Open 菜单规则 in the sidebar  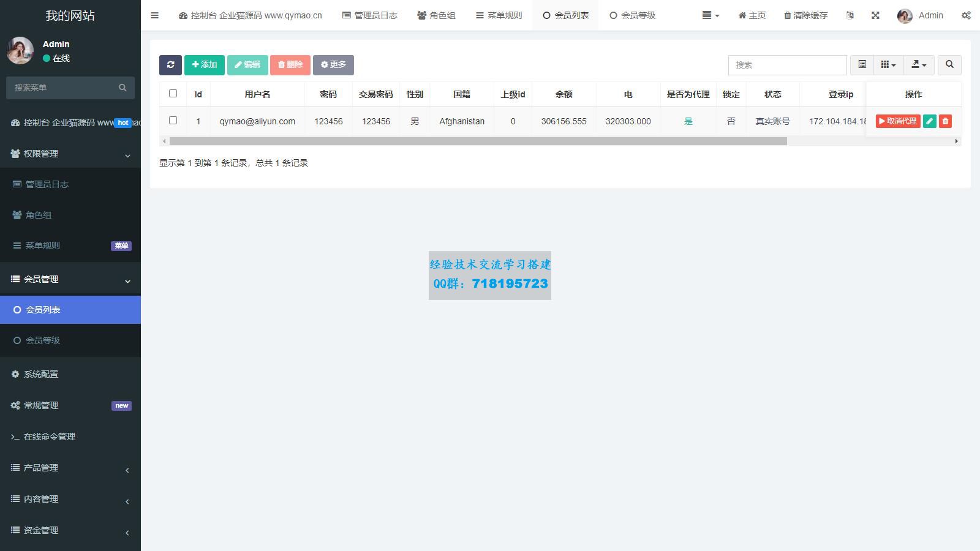(x=43, y=246)
